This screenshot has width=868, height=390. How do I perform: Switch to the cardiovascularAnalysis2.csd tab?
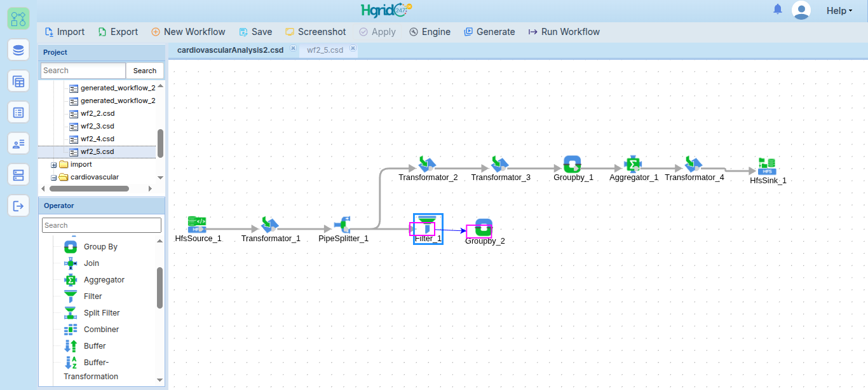pos(230,50)
